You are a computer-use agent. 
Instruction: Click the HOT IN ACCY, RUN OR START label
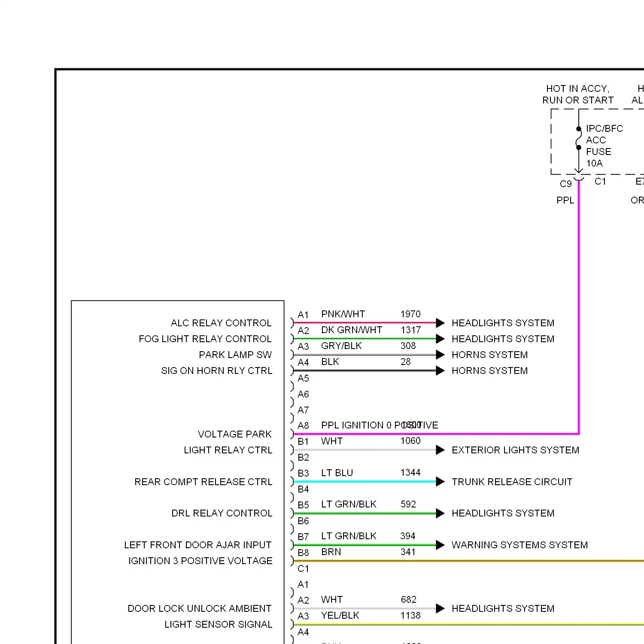[x=578, y=94]
